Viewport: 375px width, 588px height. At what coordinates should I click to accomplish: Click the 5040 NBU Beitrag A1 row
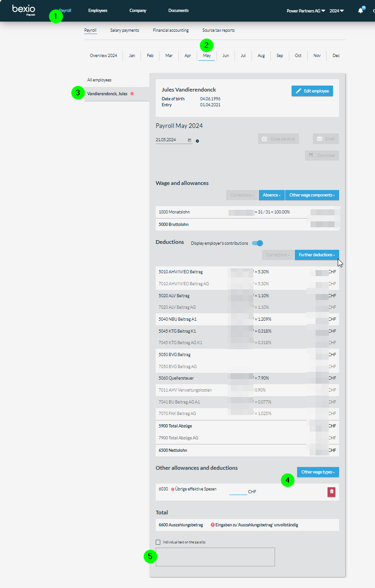point(247,319)
